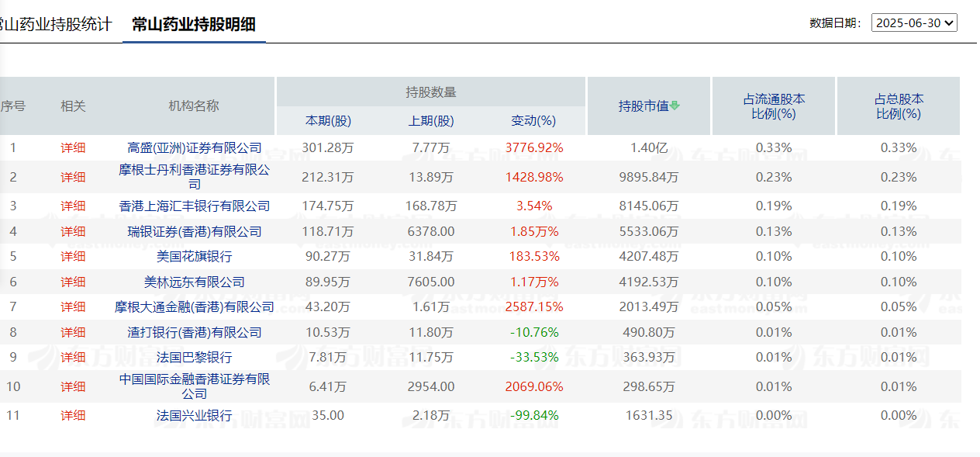Viewport: 980px width, 457px height.
Task: Open 详细 link for 美国花旗银行
Action: point(73,256)
